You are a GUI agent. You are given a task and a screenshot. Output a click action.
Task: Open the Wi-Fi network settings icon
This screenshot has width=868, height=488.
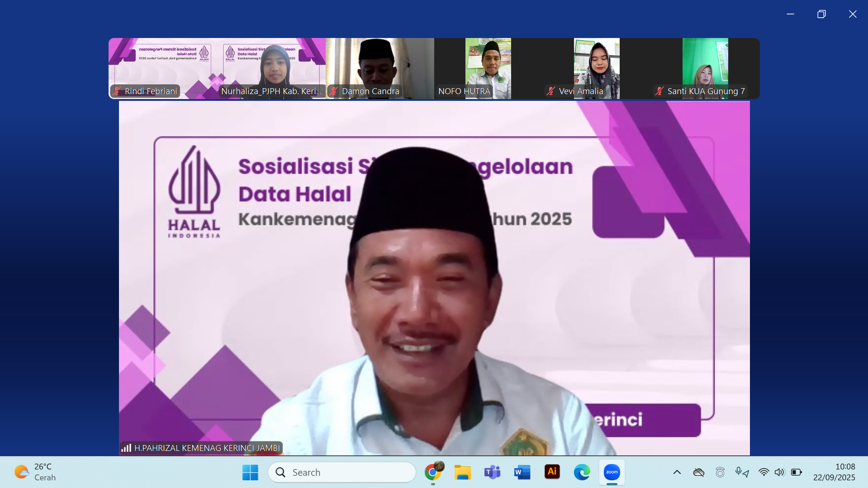[764, 472]
